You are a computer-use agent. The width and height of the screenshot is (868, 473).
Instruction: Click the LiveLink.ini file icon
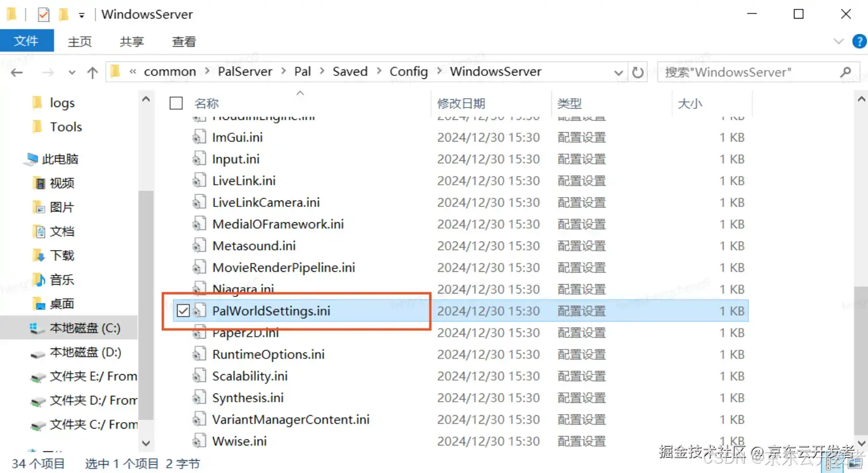[200, 181]
